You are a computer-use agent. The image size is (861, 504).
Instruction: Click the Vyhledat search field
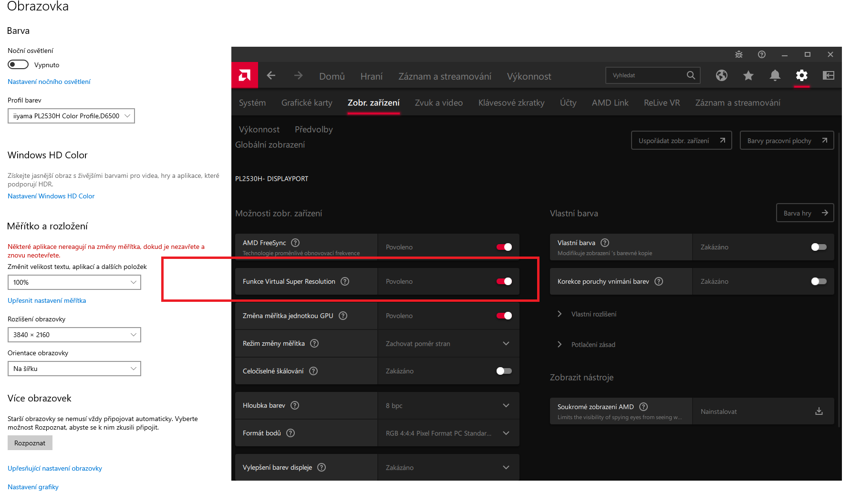coord(646,75)
